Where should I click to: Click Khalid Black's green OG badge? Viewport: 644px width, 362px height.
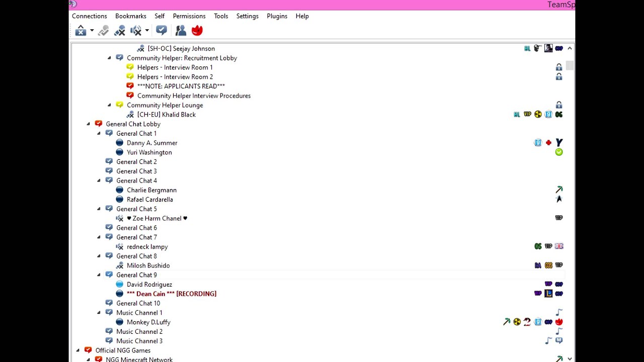pyautogui.click(x=559, y=115)
